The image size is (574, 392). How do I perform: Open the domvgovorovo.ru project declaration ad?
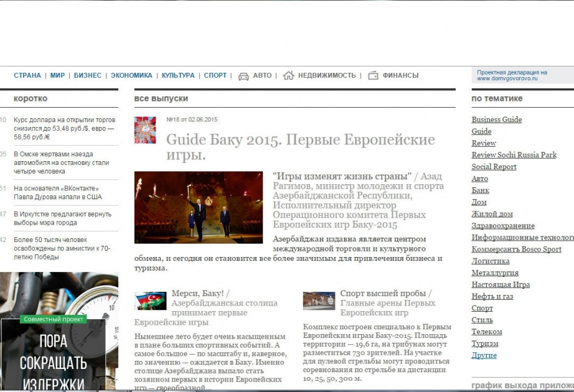(x=523, y=75)
